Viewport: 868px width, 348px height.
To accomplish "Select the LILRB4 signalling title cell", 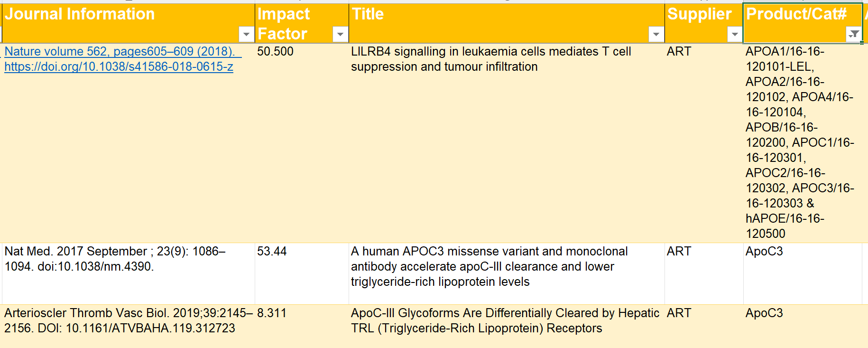I will pos(506,142).
